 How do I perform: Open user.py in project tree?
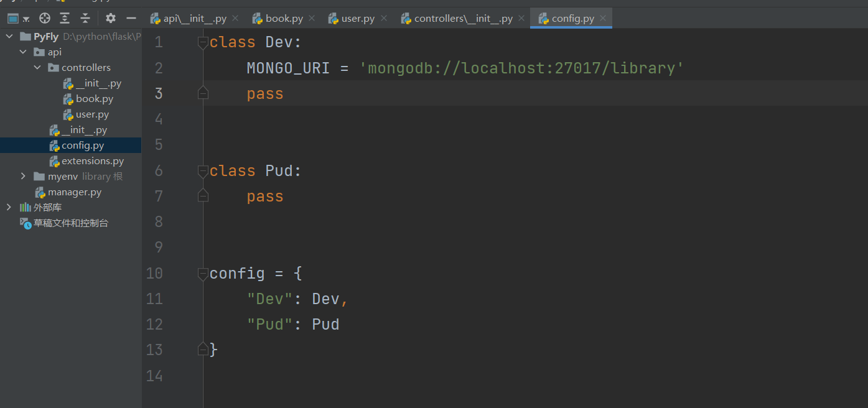click(x=93, y=114)
